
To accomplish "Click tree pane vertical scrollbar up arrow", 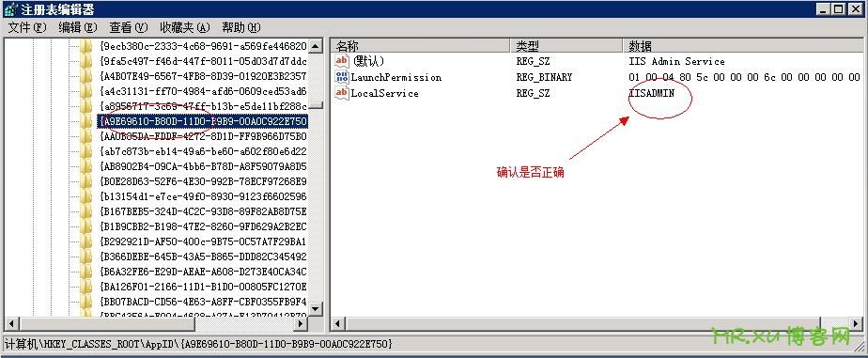I will [316, 46].
